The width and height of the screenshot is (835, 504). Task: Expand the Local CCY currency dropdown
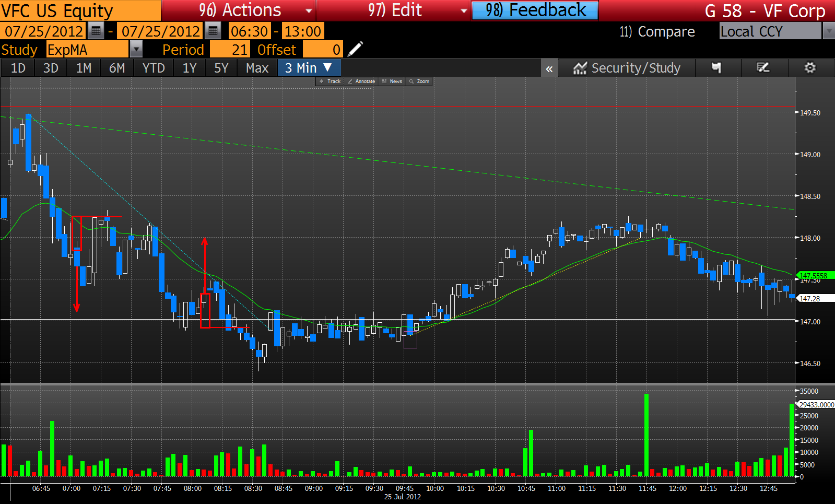click(x=828, y=31)
